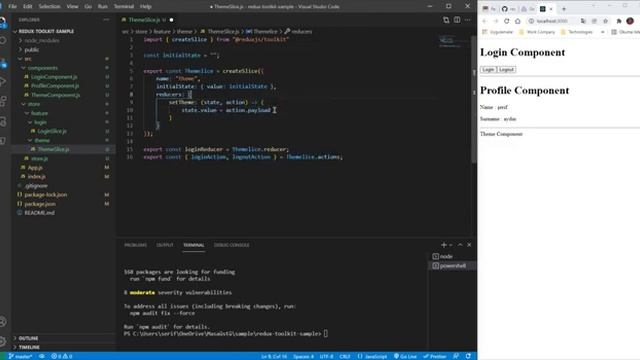Open the Explorer view in activity bar
Screen dimensions: 640x360
coord(3,21)
